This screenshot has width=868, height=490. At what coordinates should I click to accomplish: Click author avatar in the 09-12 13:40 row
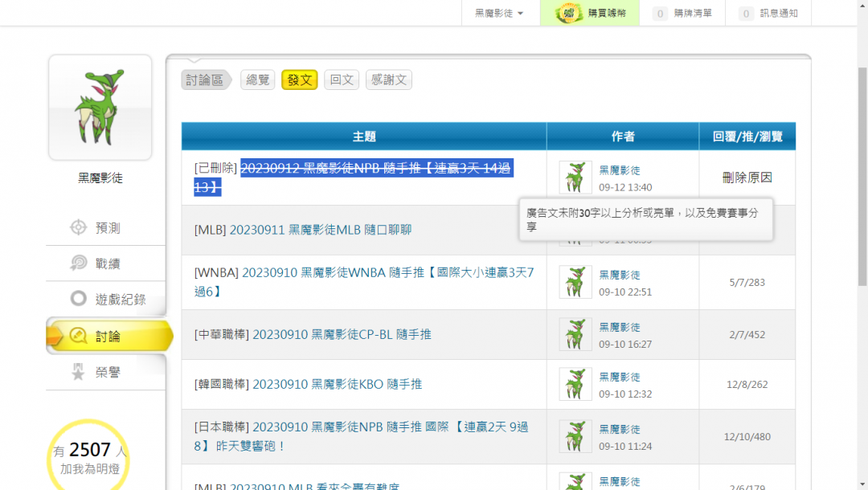575,178
